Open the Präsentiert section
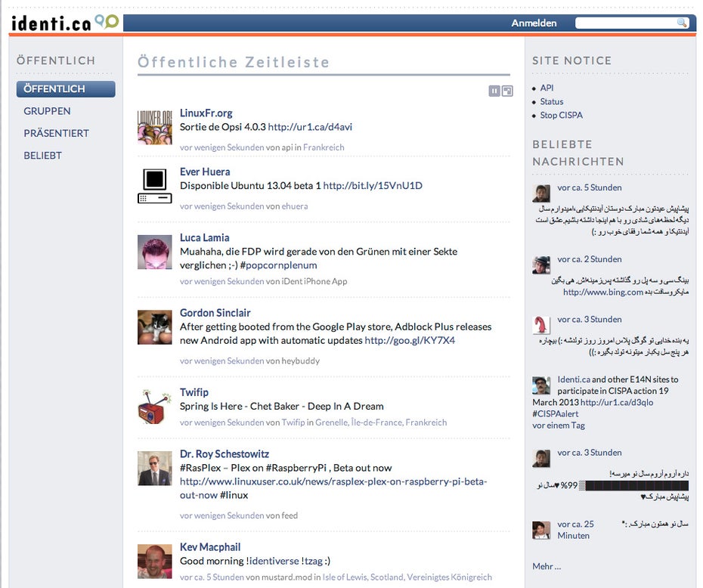The height and width of the screenshot is (588, 703). pyautogui.click(x=57, y=133)
